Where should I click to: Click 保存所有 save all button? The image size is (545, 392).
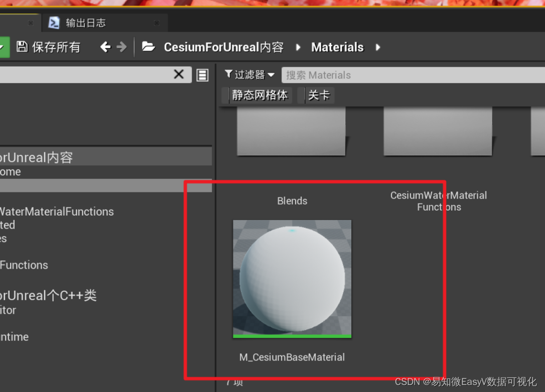coord(49,47)
